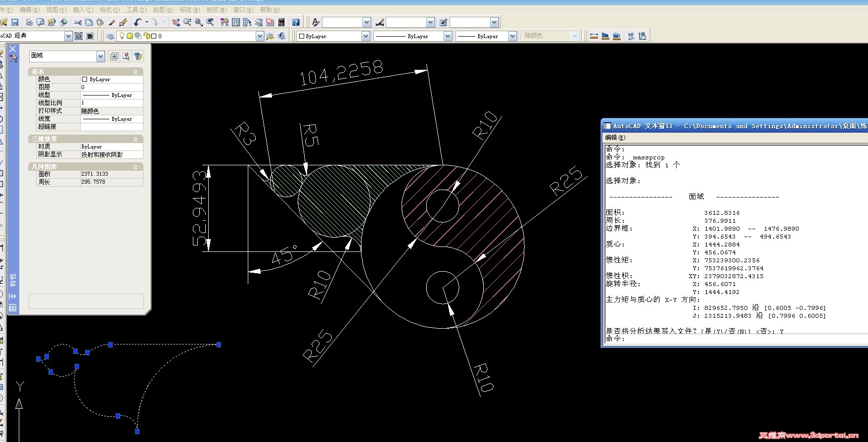Viewport: 868px width, 442px height.
Task: Select the Match Properties brush icon
Action: coord(112,22)
